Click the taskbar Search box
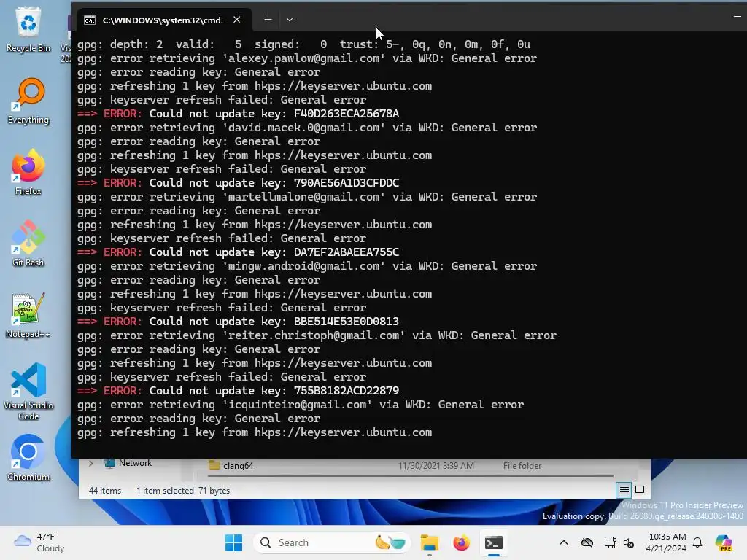747x560 pixels. click(x=332, y=542)
